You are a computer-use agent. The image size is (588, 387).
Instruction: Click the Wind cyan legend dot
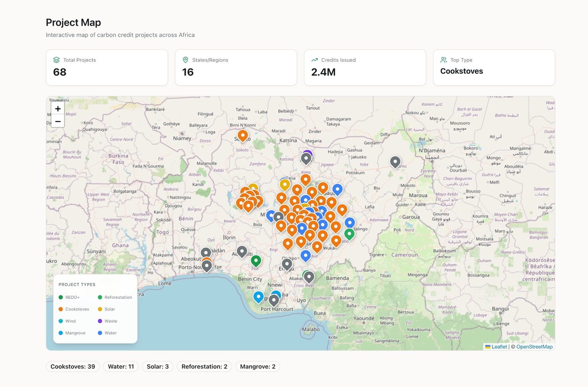[x=61, y=321]
